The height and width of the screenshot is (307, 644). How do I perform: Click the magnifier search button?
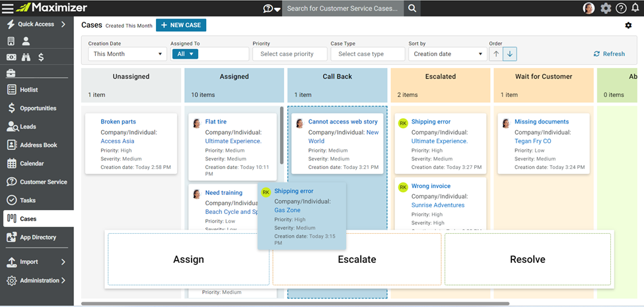click(x=412, y=8)
